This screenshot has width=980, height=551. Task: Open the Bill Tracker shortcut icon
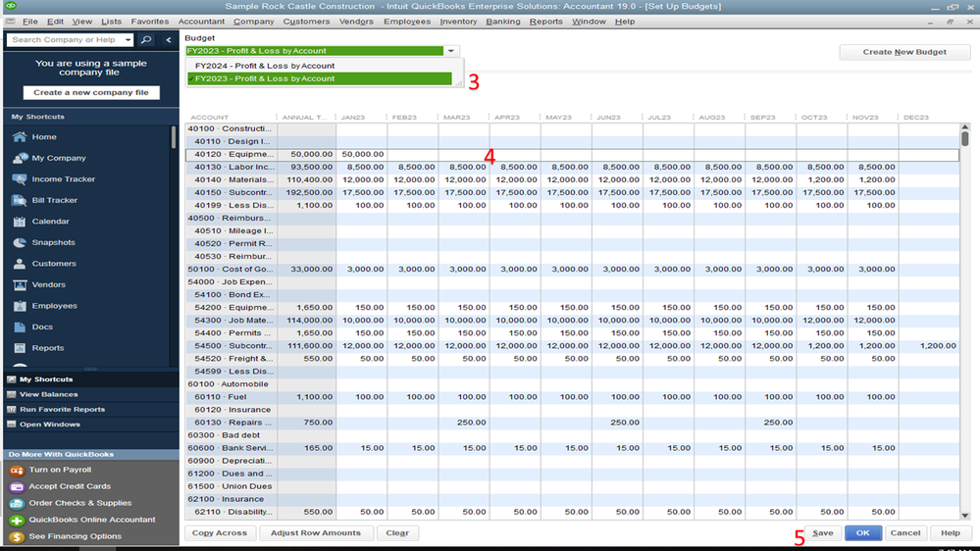point(19,200)
